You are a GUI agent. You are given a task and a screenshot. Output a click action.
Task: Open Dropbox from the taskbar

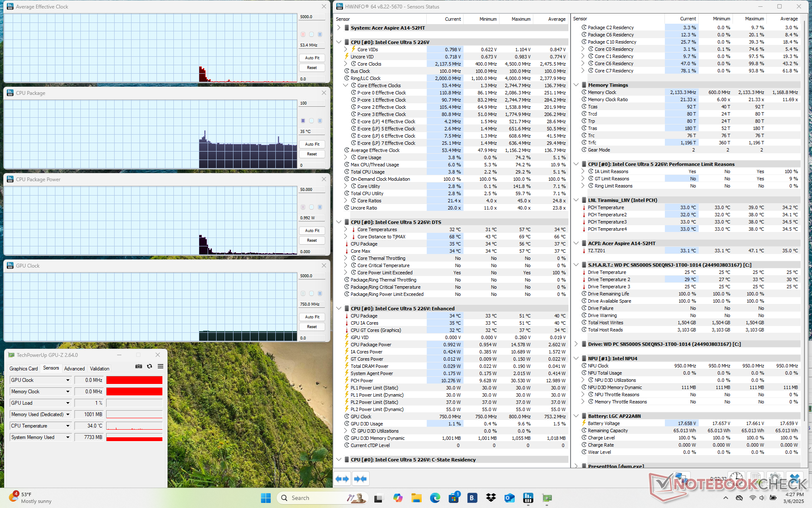(491, 498)
